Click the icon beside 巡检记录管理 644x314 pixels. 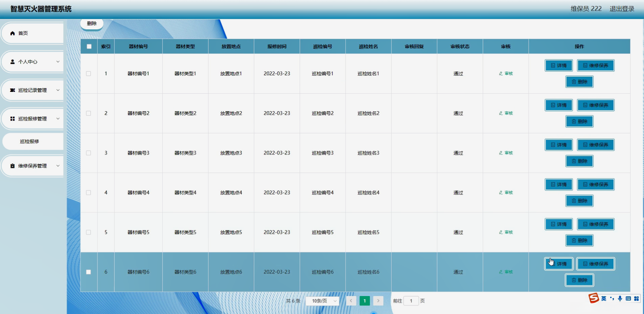point(12,90)
